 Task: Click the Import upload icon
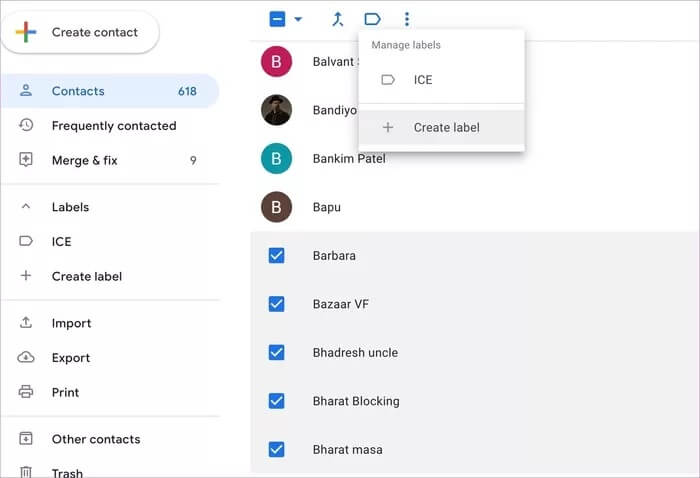pos(26,322)
